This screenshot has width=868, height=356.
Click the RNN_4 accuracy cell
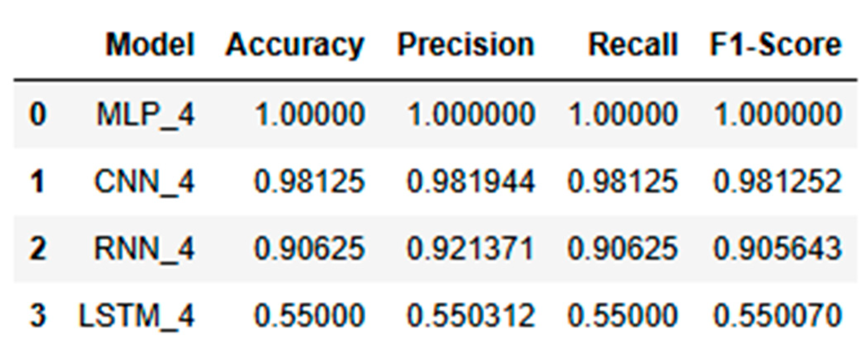pyautogui.click(x=310, y=249)
